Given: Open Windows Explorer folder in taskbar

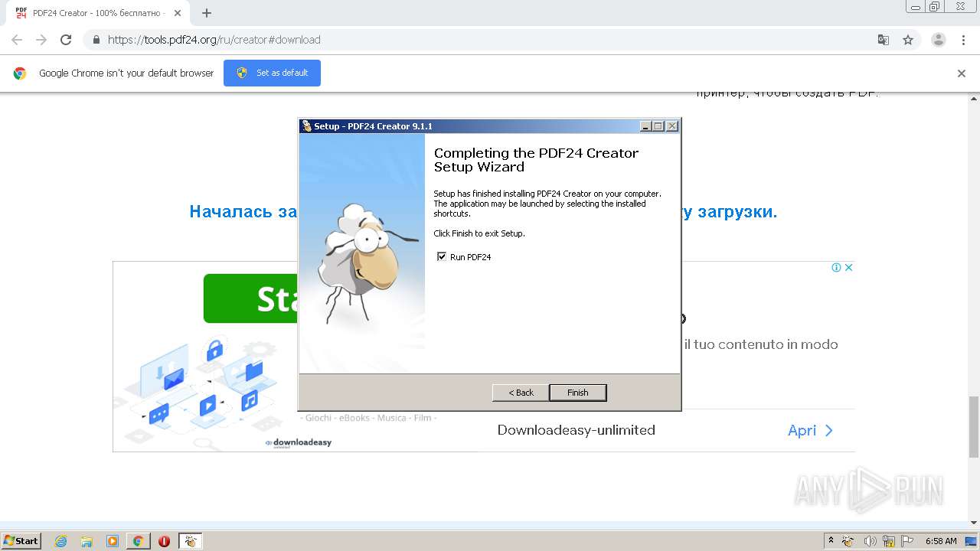Looking at the screenshot, I should [x=87, y=541].
